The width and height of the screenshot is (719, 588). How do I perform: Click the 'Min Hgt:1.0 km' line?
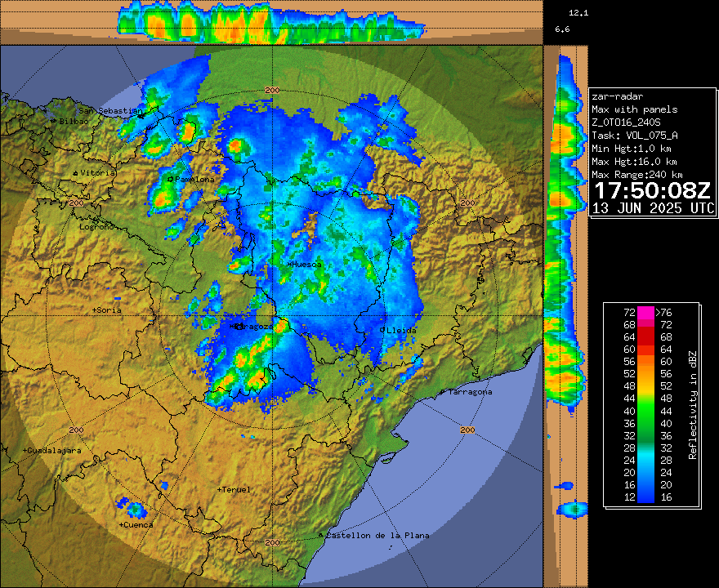632,149
